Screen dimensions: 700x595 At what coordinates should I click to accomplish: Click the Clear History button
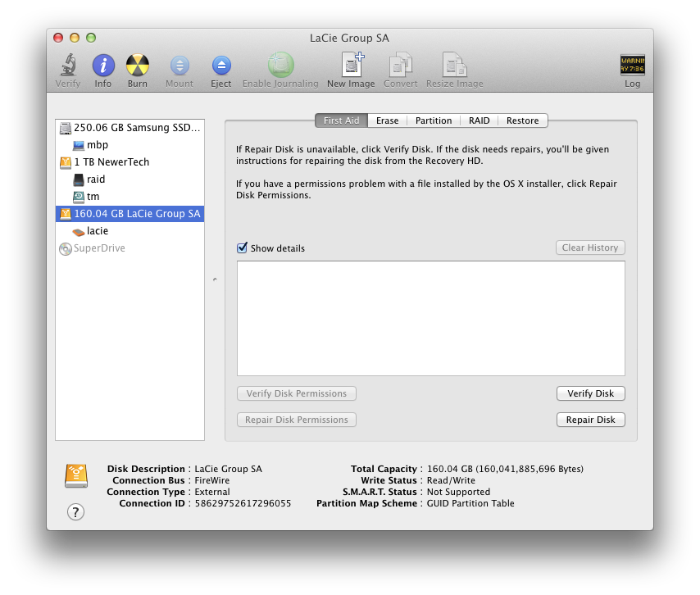click(590, 248)
